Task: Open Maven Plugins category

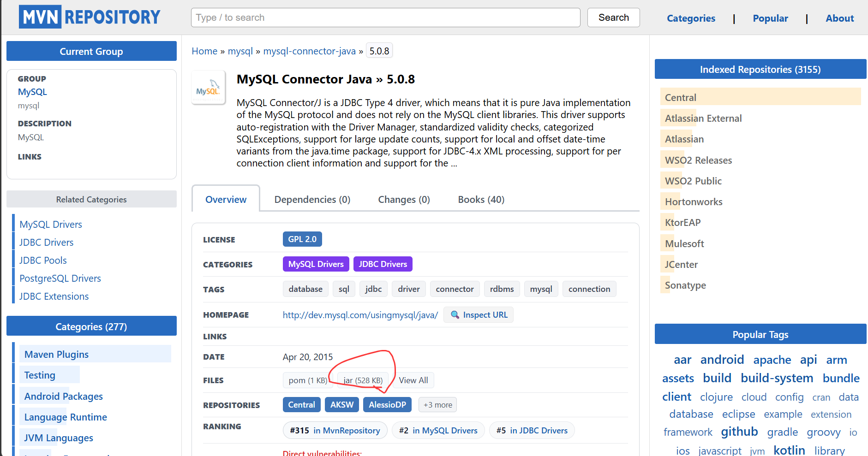Action: [x=56, y=354]
